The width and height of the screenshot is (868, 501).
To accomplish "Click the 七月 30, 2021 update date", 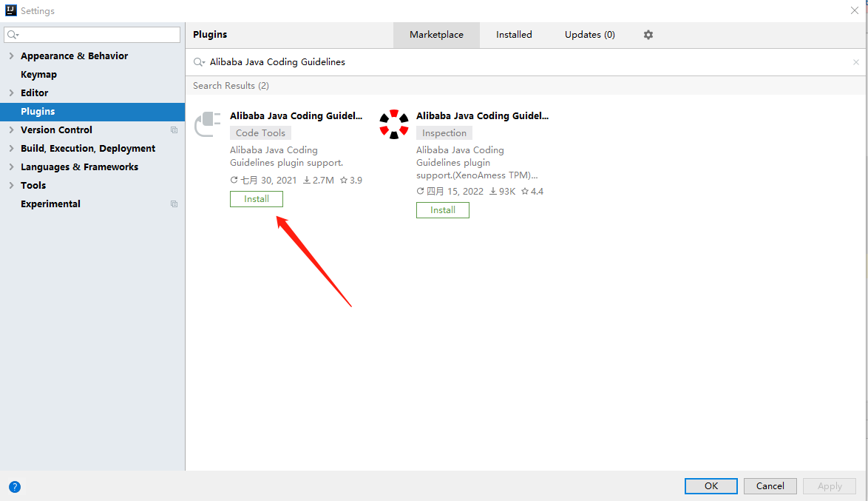I will pyautogui.click(x=263, y=180).
